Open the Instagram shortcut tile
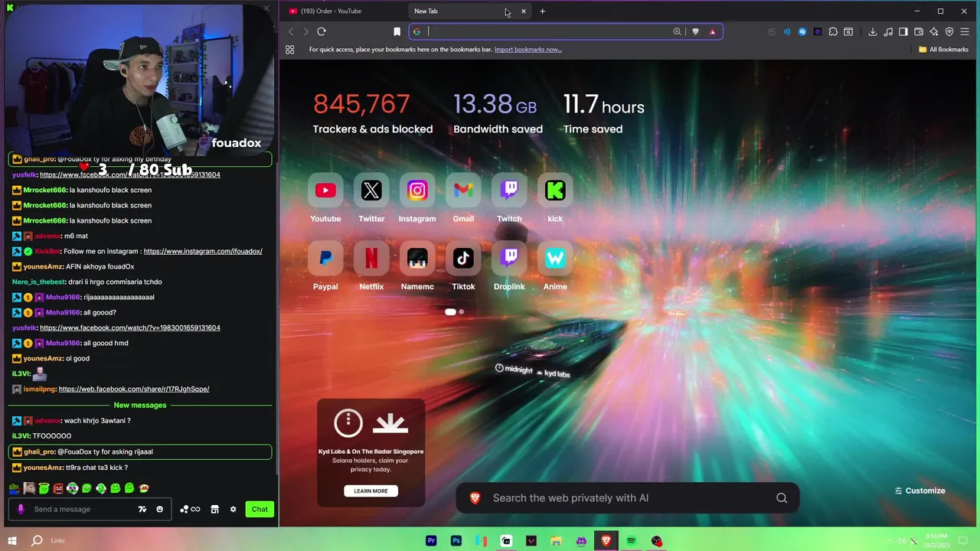 pyautogui.click(x=417, y=197)
